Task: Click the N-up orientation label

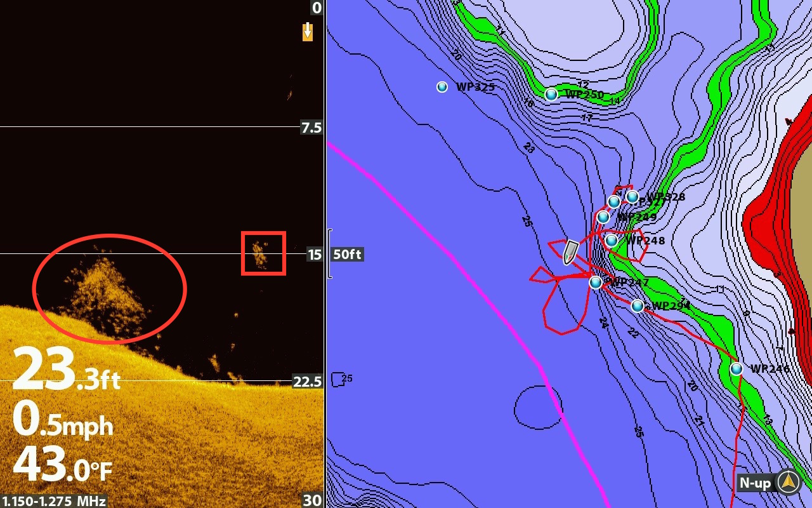Action: tap(755, 483)
